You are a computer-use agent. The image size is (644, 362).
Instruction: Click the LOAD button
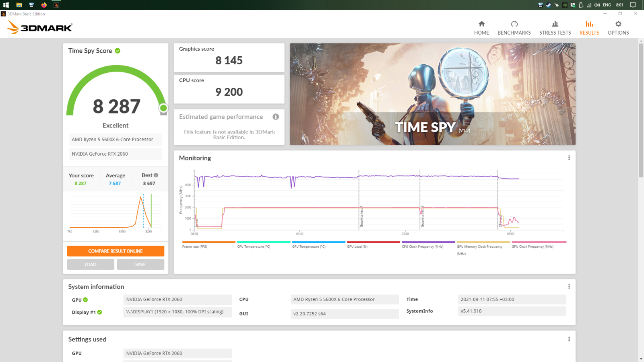(91, 264)
